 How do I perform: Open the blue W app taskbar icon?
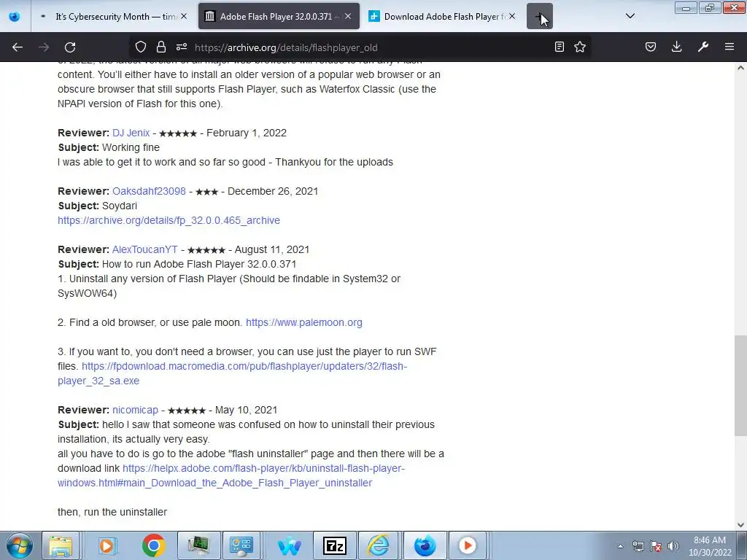[289, 545]
